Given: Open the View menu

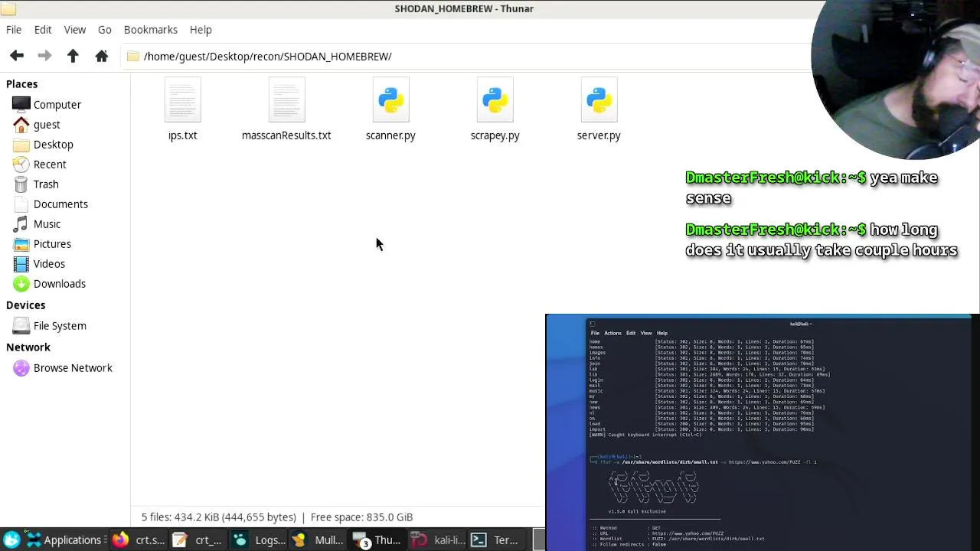Looking at the screenshot, I should point(75,29).
